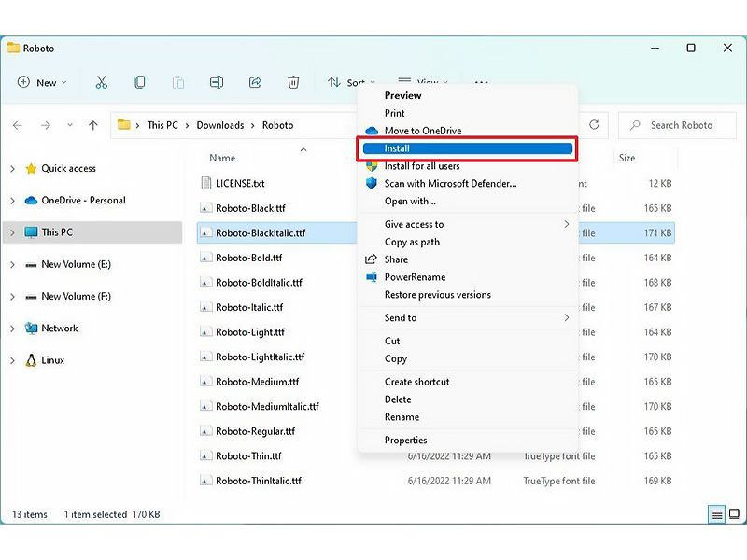Select the LICENSE.txt file
The image size is (747, 560).
pyautogui.click(x=240, y=183)
